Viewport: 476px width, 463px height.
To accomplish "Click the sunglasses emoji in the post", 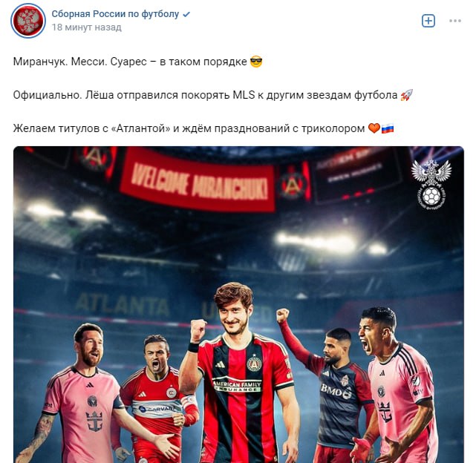I will click(x=256, y=62).
